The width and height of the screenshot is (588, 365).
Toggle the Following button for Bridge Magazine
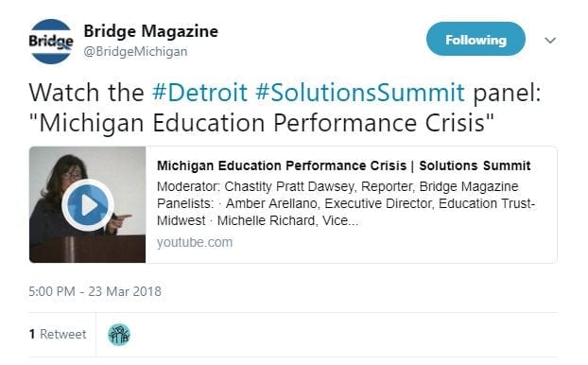[476, 39]
